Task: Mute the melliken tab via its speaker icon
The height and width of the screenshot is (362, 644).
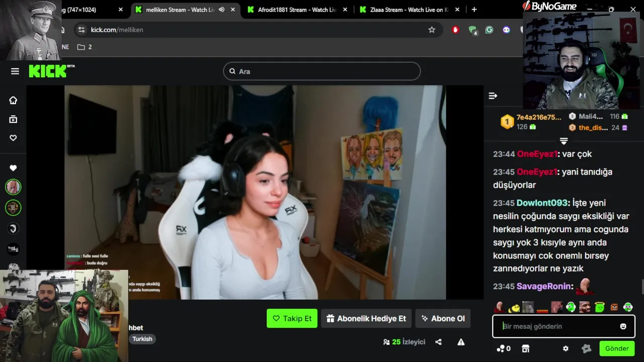Action: [x=221, y=10]
